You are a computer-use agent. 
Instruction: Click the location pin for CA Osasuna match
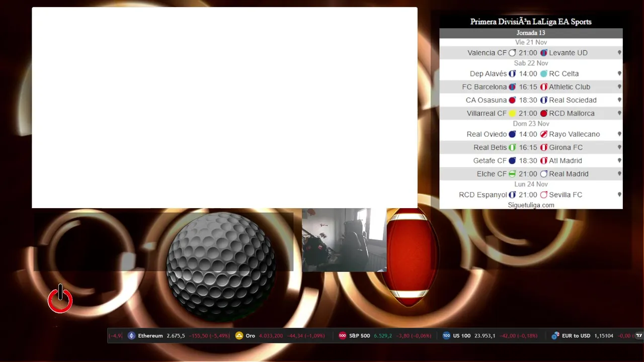(619, 100)
